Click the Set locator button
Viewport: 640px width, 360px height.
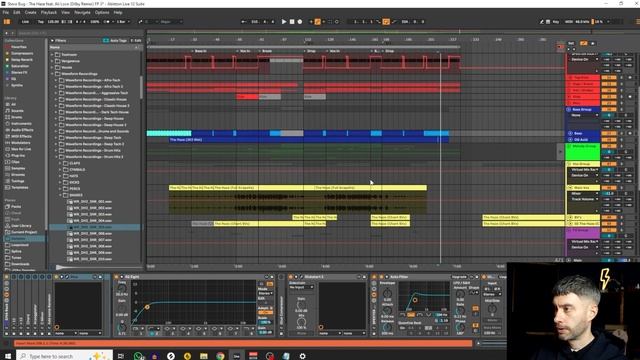click(571, 43)
